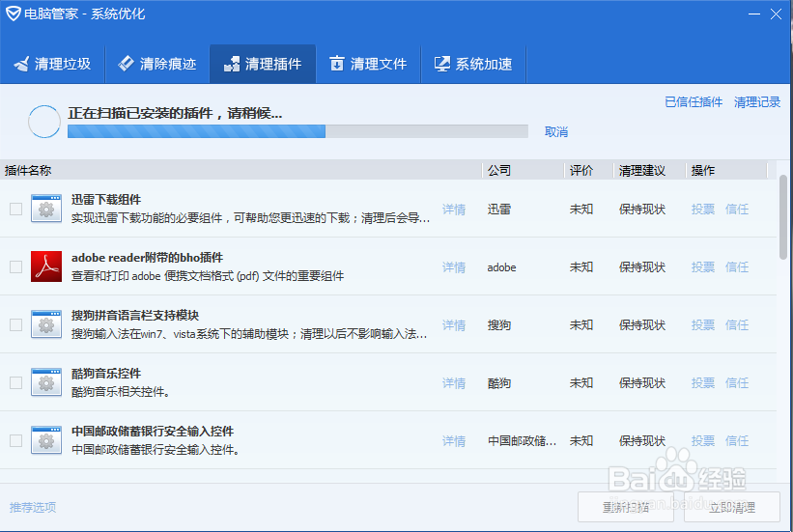Select the 搜狗拼音语言栏支持模块 checkbox

(15, 324)
